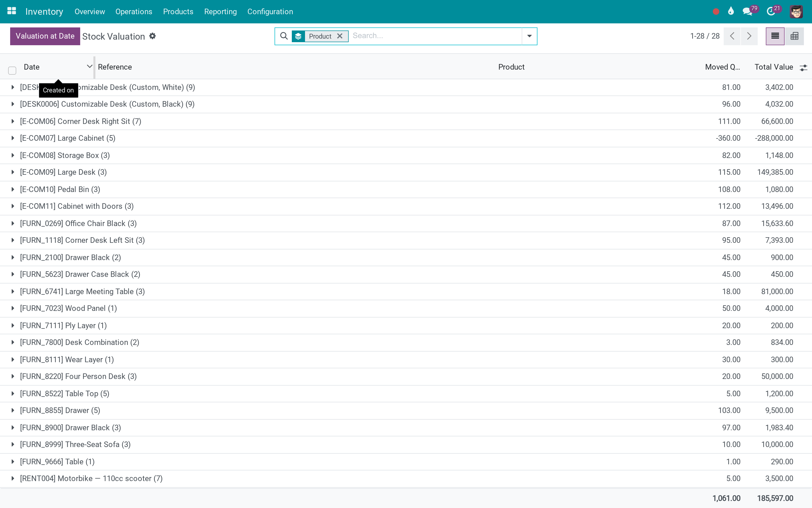Click the red recording indicator icon
The height and width of the screenshot is (508, 812).
pos(716,12)
